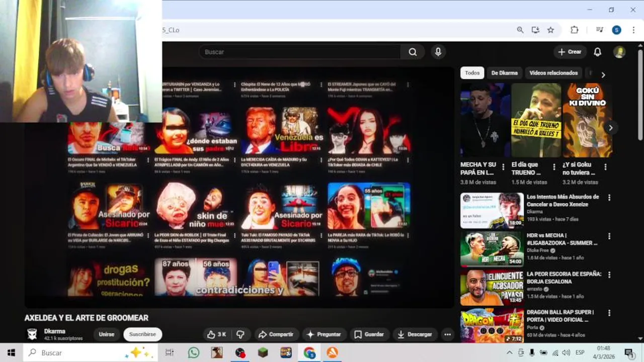Save video with the Guardar button
The width and height of the screenshot is (644, 362).
pyautogui.click(x=369, y=334)
